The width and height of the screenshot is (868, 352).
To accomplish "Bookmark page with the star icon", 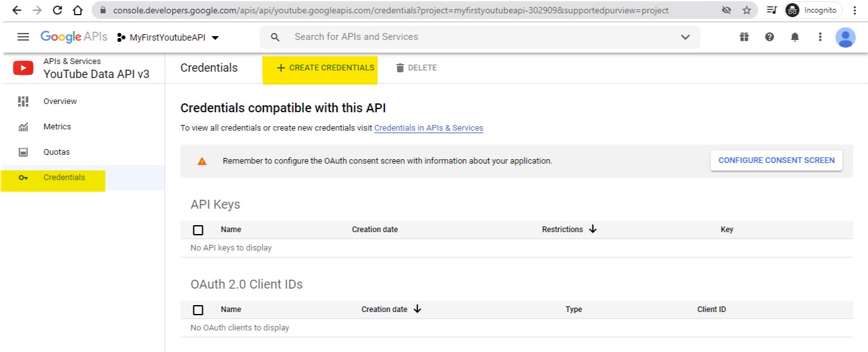I will [746, 11].
